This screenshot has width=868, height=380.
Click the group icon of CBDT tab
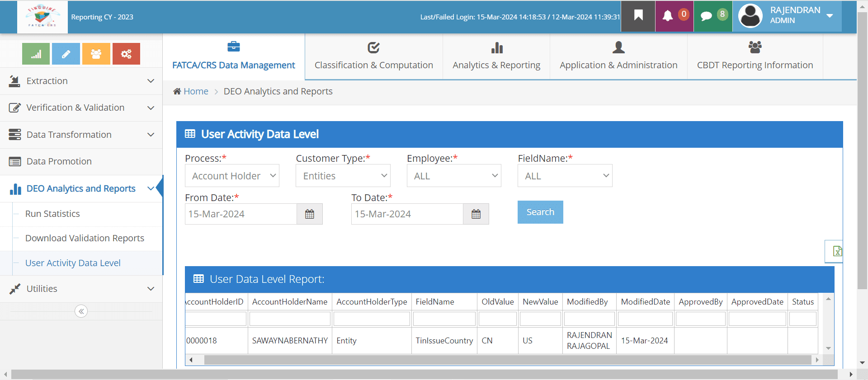pos(755,47)
